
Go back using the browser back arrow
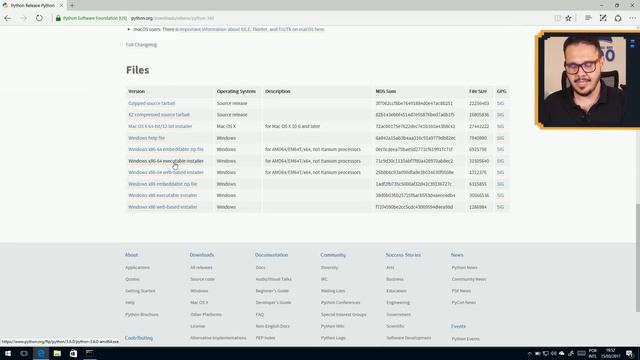8,18
